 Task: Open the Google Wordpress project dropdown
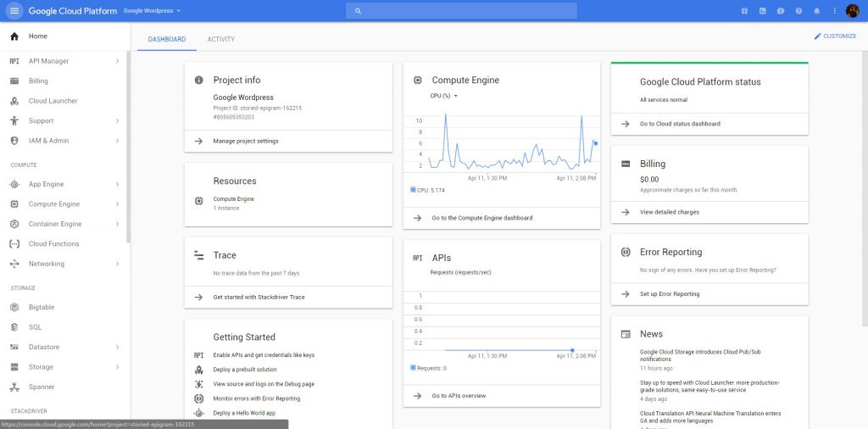pos(153,11)
